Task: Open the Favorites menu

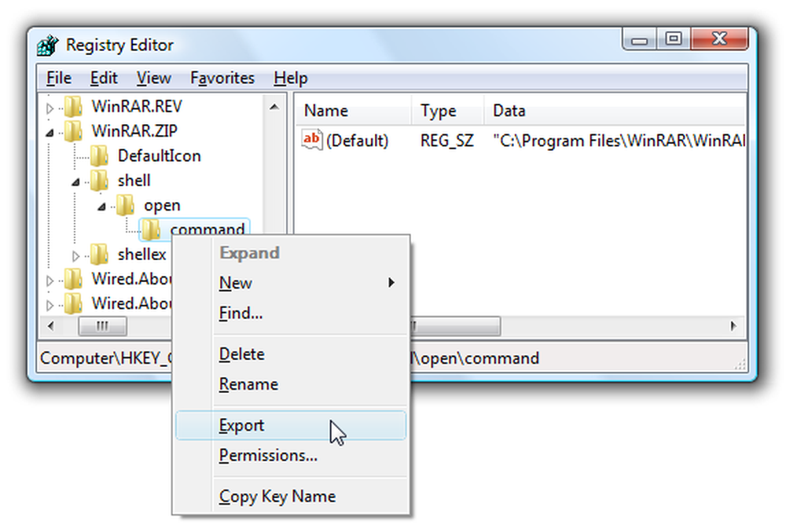Action: click(222, 78)
